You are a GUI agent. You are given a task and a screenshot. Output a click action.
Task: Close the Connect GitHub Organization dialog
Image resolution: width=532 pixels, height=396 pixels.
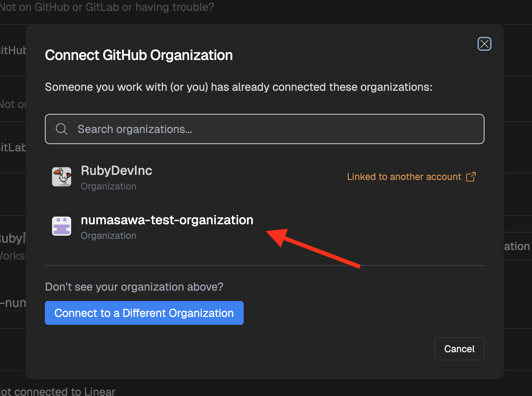click(x=484, y=44)
